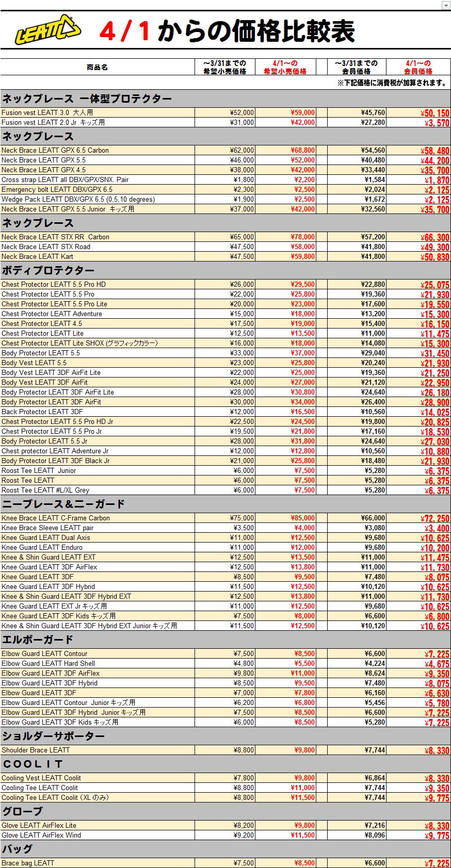
Task: Select Cross strap LEATT all DBX/GPX/SNX. Pair
Action: pyautogui.click(x=65, y=180)
